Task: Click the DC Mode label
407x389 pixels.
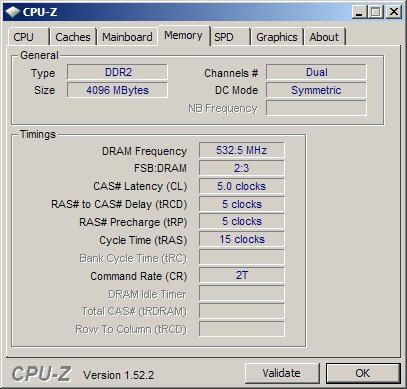Action: [237, 90]
